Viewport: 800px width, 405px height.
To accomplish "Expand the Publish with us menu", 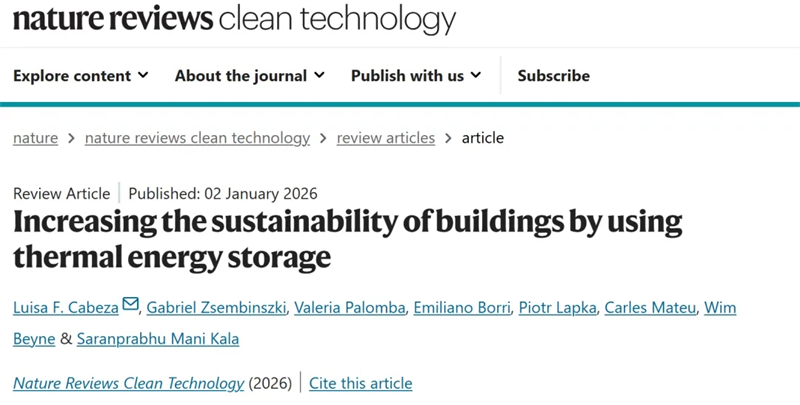I will pyautogui.click(x=415, y=76).
